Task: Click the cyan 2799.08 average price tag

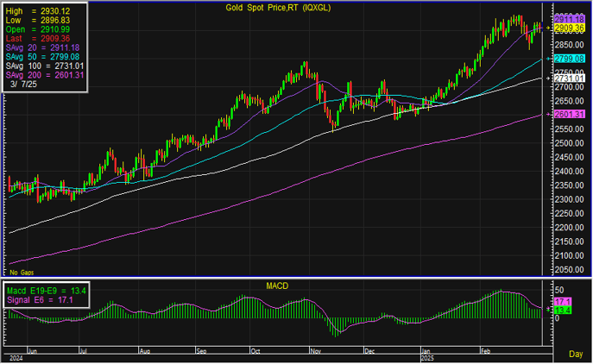Action: 571,59
